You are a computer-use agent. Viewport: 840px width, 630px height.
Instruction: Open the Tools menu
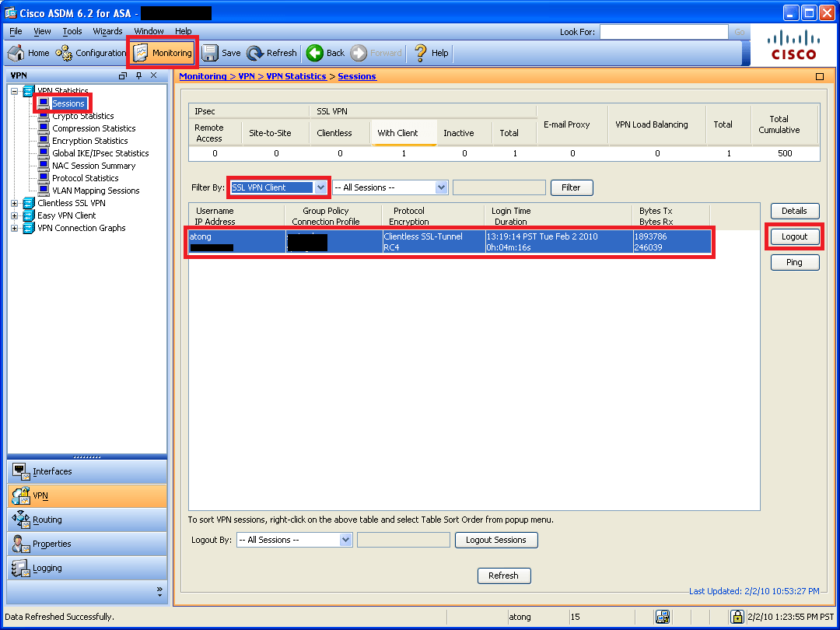click(x=72, y=31)
